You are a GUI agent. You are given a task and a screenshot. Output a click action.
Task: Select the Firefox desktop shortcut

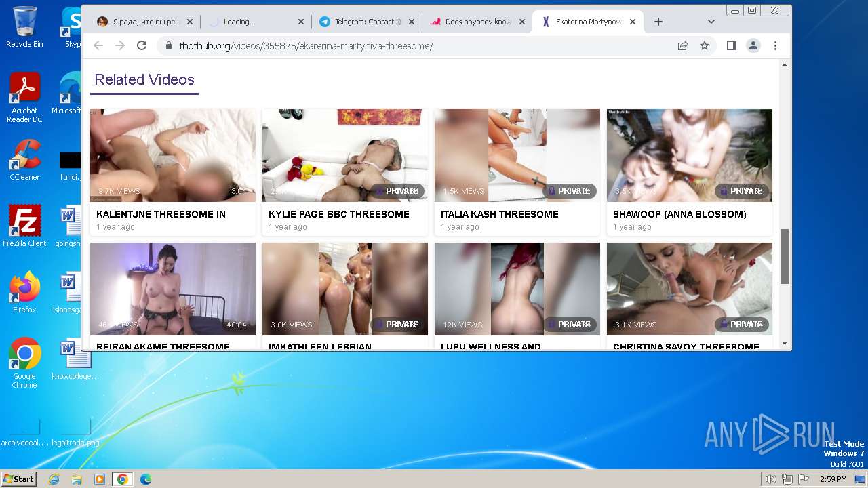coord(24,293)
